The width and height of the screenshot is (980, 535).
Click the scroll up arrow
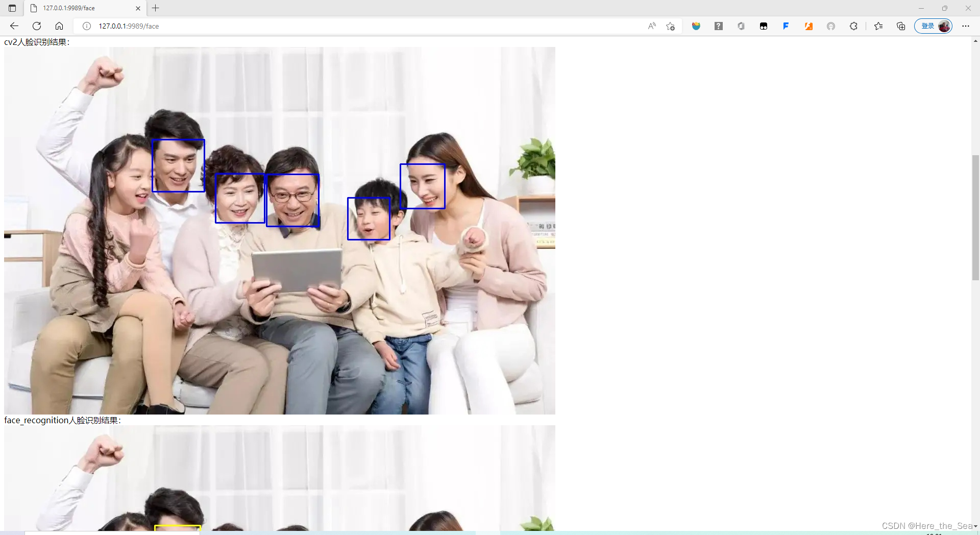coord(975,41)
